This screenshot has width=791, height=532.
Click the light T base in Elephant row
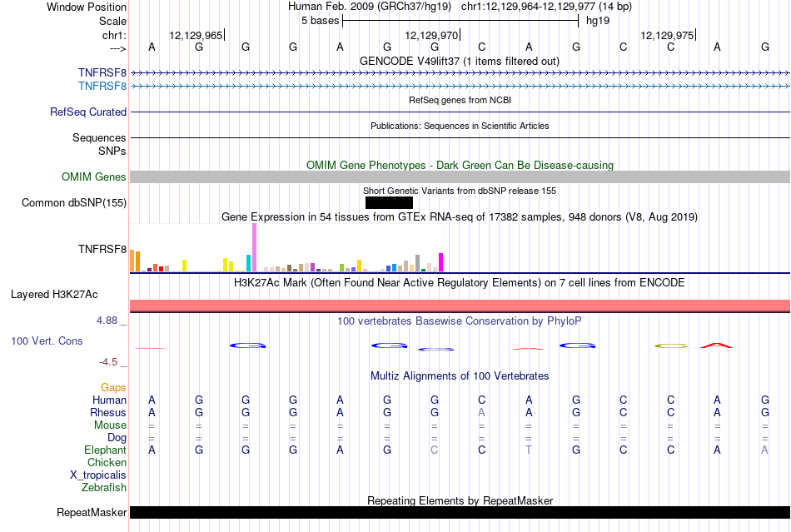[x=529, y=450]
